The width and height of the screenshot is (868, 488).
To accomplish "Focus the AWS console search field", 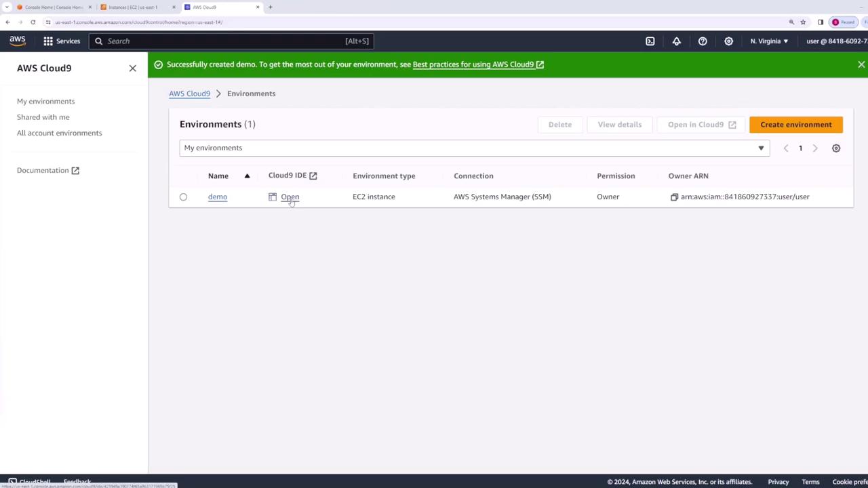I will [231, 41].
